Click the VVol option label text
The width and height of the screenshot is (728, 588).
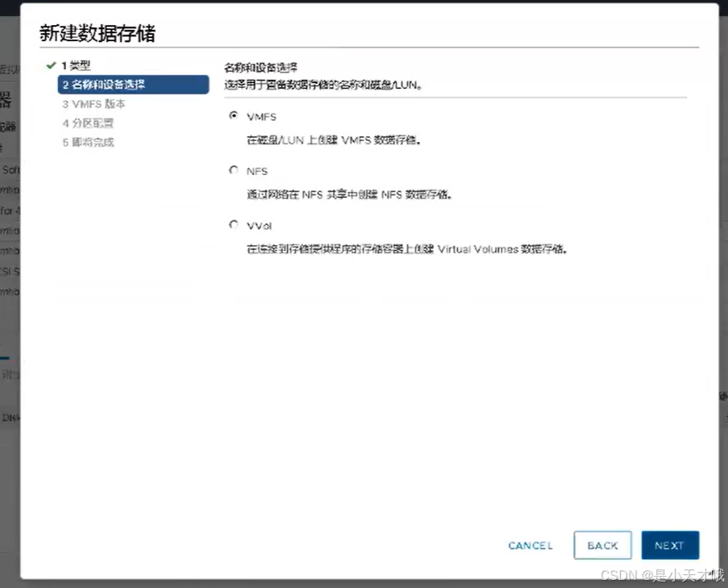259,226
